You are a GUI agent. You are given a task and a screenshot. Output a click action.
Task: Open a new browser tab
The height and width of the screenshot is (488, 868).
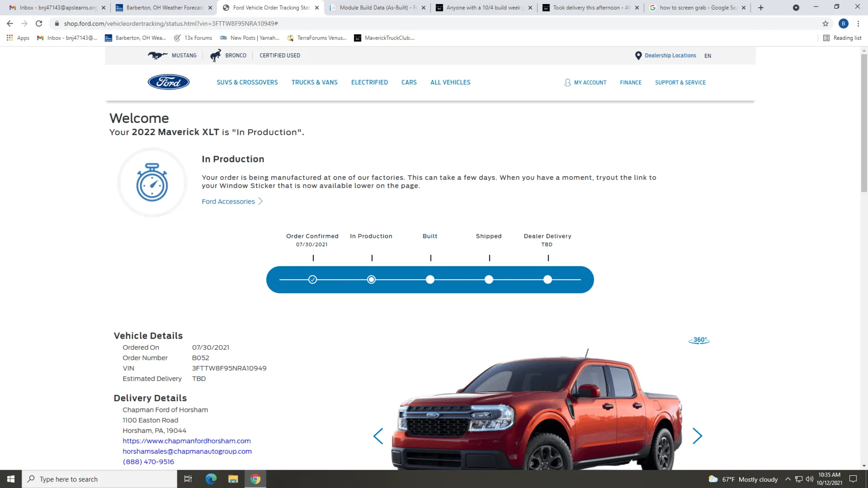(761, 8)
